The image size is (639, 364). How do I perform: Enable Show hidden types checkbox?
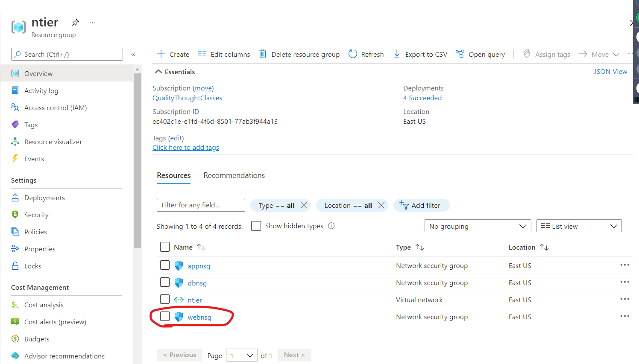(256, 226)
